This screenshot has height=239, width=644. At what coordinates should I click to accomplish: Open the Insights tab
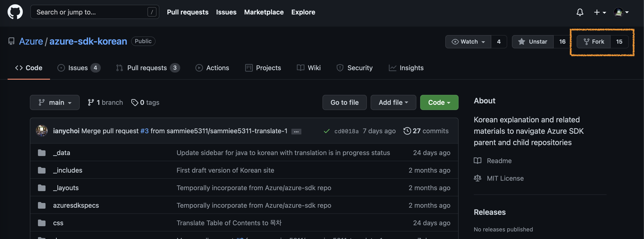406,68
